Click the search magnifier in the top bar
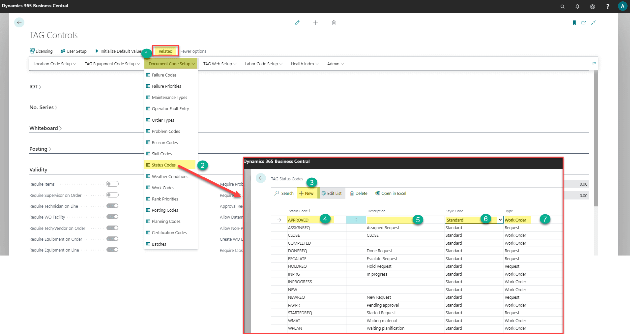The width and height of the screenshot is (644, 334). 562,7
